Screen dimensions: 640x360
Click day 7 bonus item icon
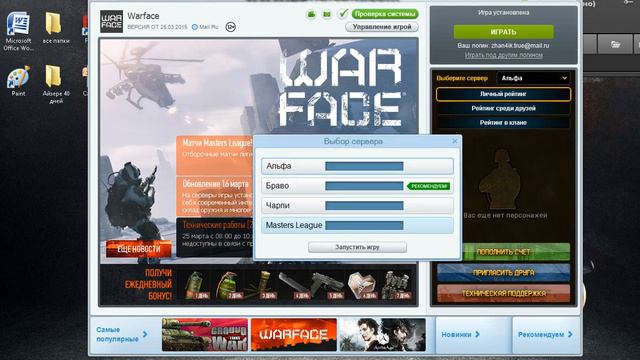397,285
